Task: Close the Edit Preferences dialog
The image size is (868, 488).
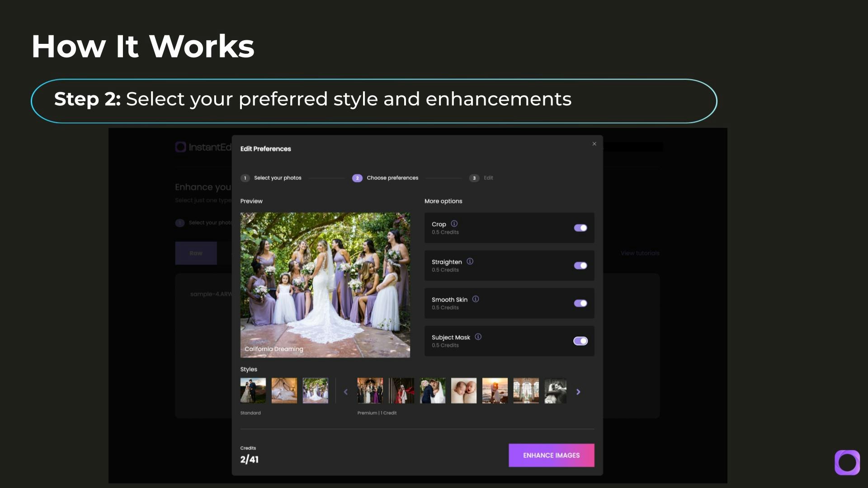Action: 594,144
